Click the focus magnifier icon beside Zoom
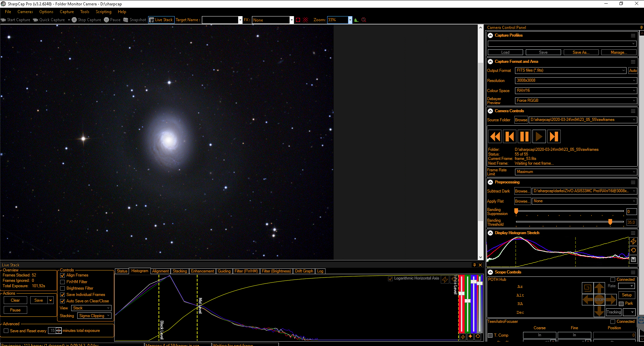Viewport: 644px width, 346px height. pos(364,20)
